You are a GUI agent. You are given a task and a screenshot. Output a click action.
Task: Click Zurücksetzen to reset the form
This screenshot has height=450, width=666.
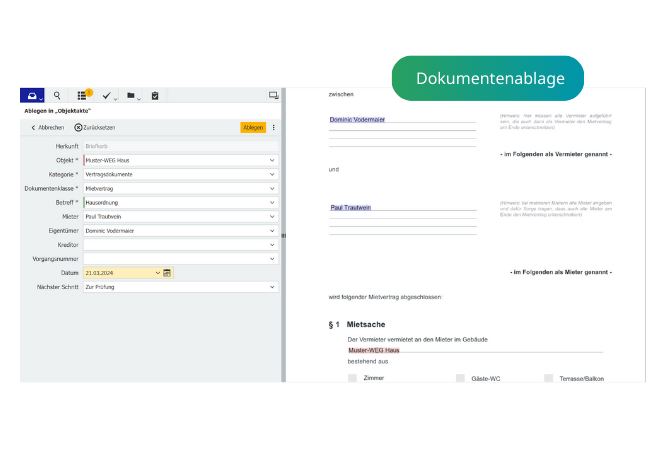(95, 127)
